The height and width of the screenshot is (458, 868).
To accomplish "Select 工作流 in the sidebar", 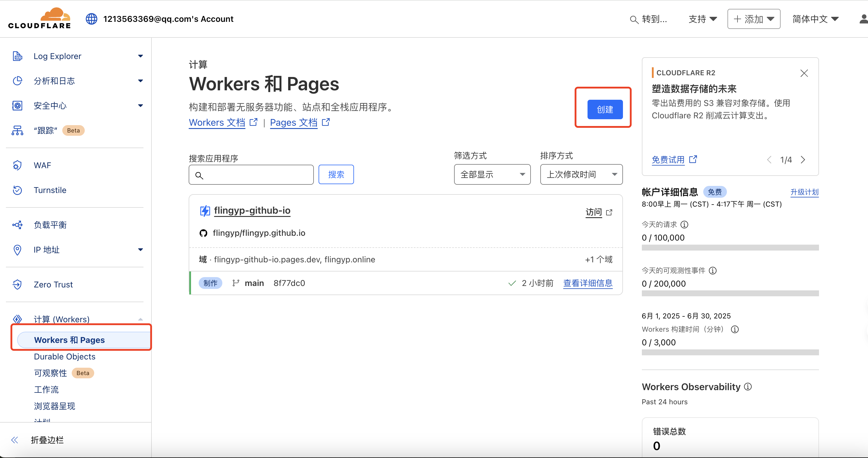I will point(46,390).
